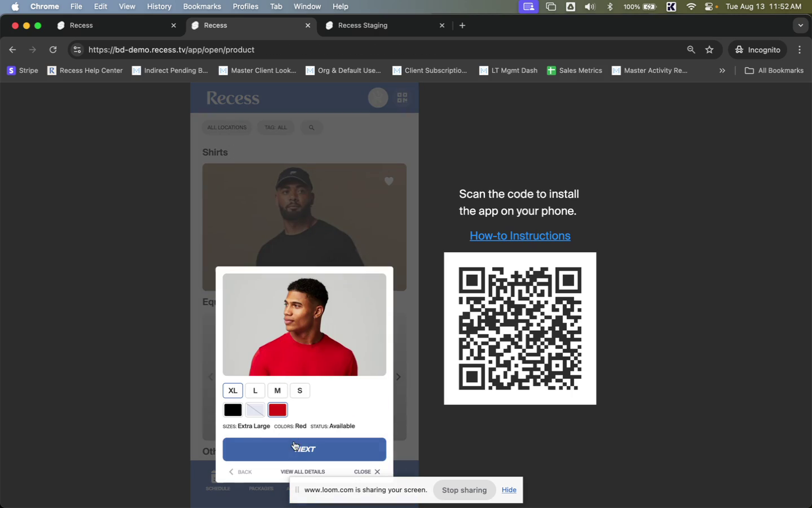This screenshot has width=812, height=508.
Task: Switch to the first Recess tab
Action: 117,25
